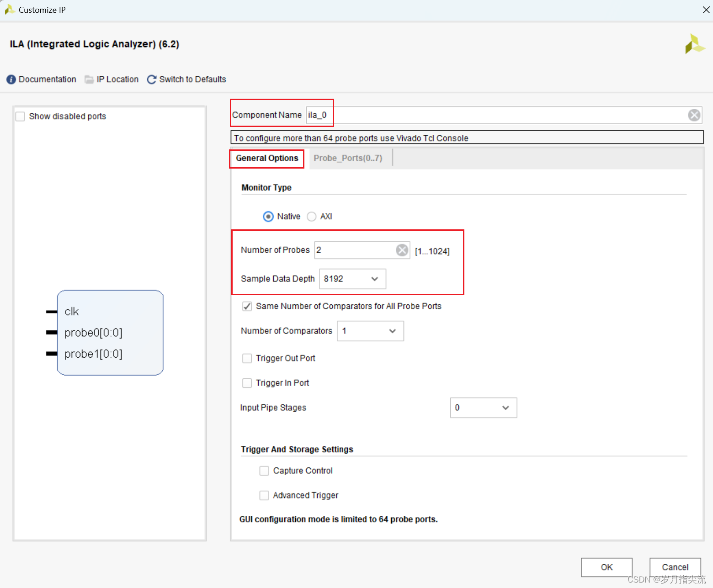713x588 pixels.
Task: Enable Show disabled ports checkbox
Action: point(20,117)
